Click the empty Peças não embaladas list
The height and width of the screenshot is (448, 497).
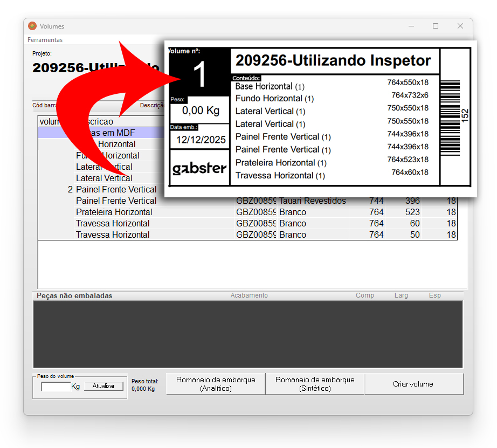click(248, 334)
